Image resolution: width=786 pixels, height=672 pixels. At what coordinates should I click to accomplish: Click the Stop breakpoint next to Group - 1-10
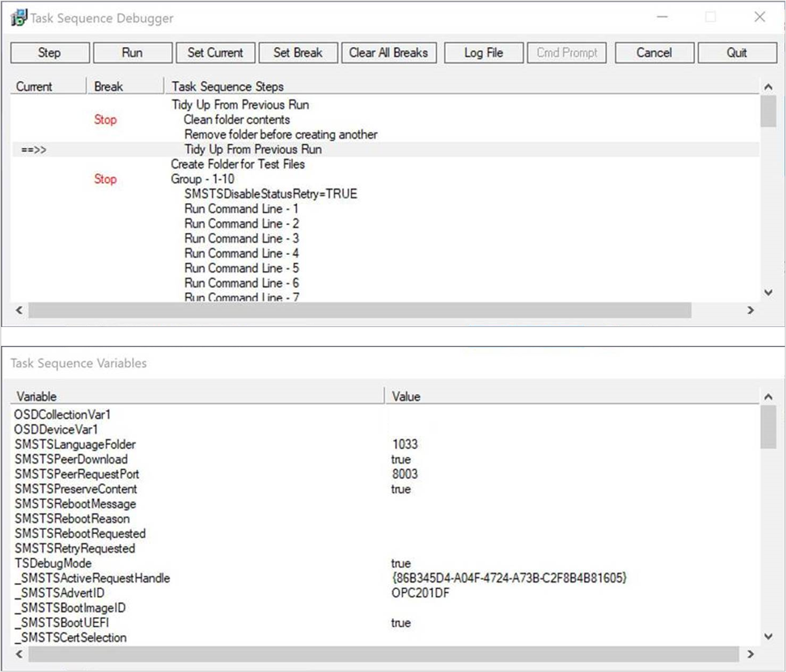[104, 180]
